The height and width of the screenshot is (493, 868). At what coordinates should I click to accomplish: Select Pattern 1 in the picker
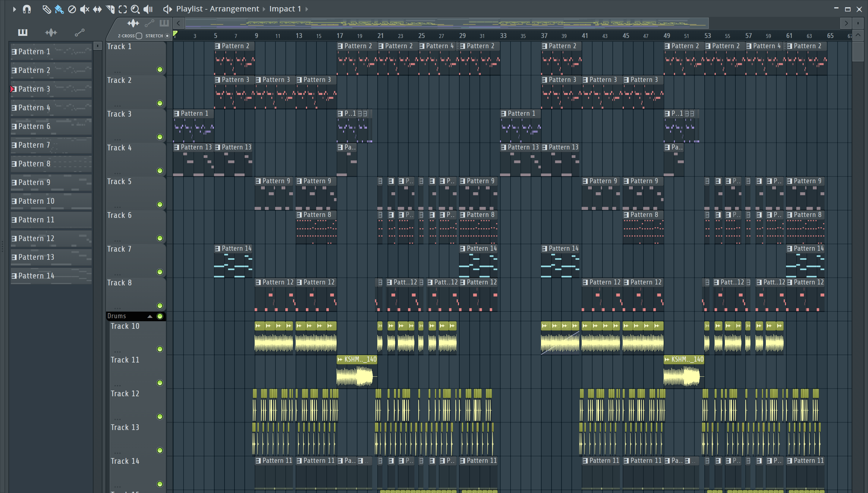point(51,52)
